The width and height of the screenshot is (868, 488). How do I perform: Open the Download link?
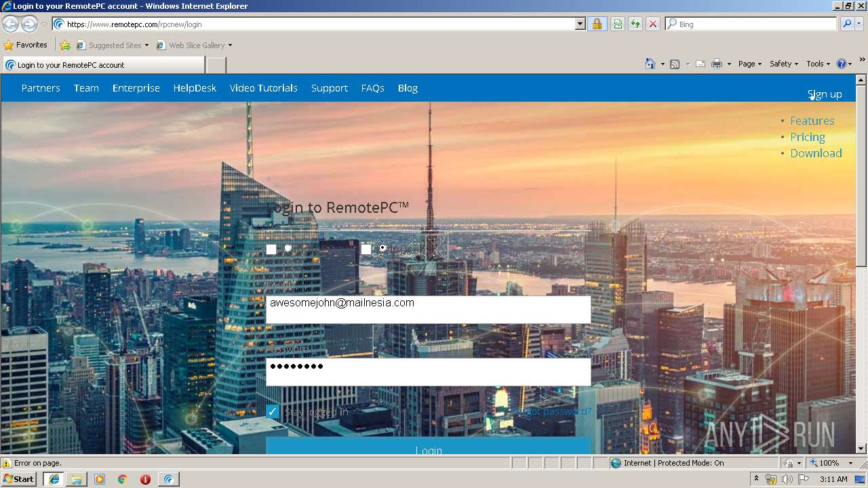pyautogui.click(x=816, y=153)
